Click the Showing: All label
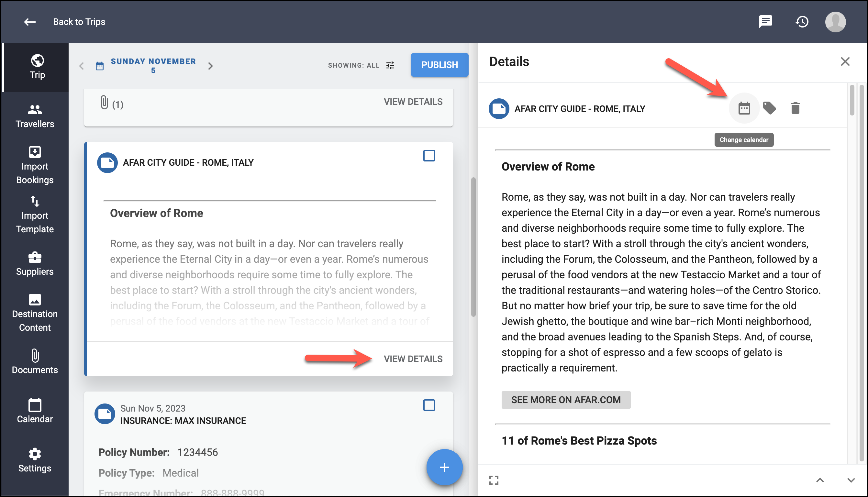The width and height of the screenshot is (868, 497). click(x=354, y=65)
